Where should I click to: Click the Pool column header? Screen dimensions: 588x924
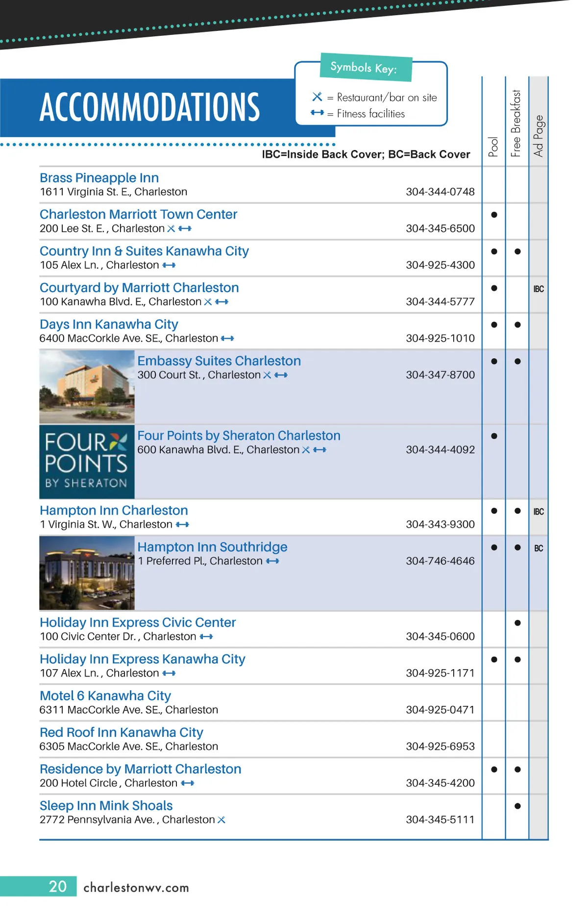[493, 147]
